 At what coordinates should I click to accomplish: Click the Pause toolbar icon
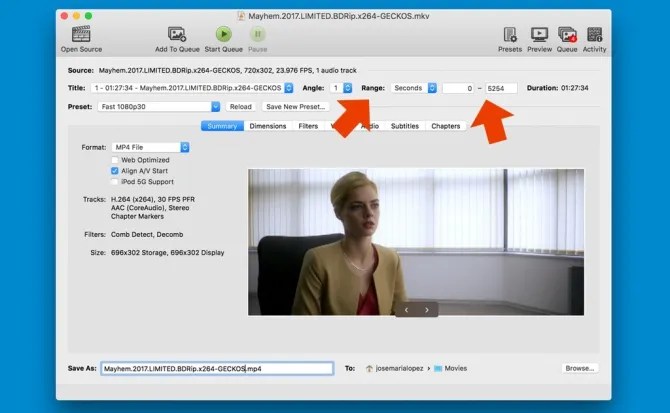(x=258, y=34)
